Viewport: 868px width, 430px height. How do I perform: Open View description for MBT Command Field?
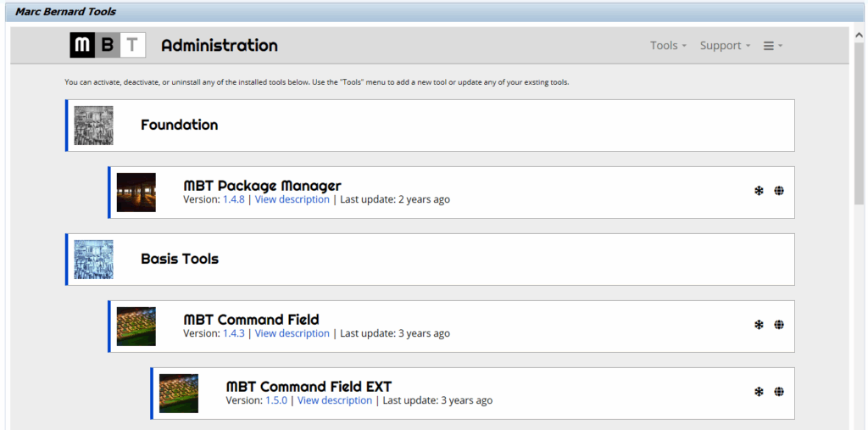[x=292, y=333]
